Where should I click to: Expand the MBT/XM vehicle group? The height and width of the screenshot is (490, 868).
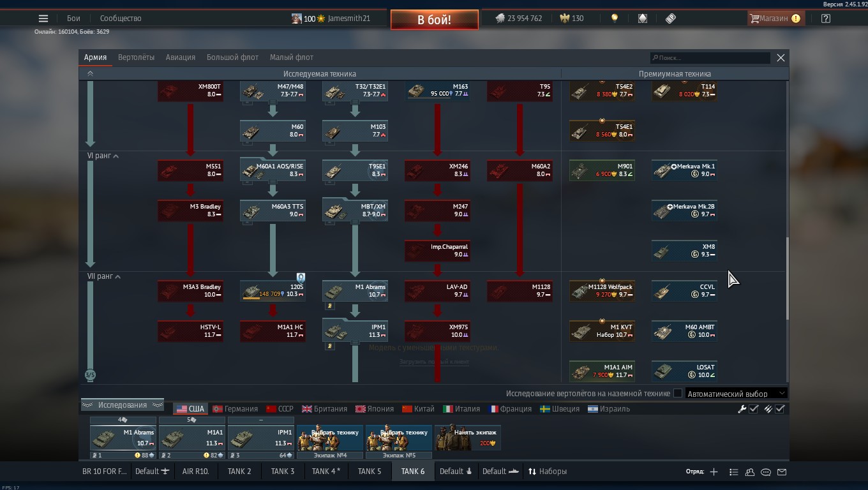355,211
